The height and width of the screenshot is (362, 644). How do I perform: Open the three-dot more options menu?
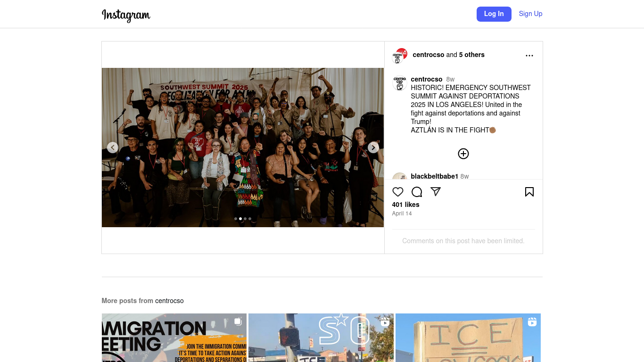click(x=529, y=56)
